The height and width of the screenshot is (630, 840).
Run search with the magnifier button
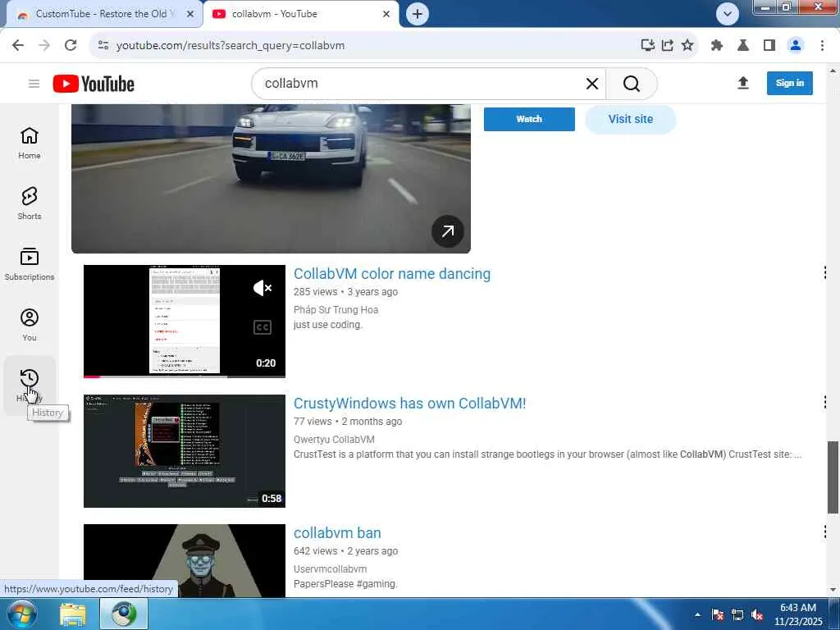point(631,84)
